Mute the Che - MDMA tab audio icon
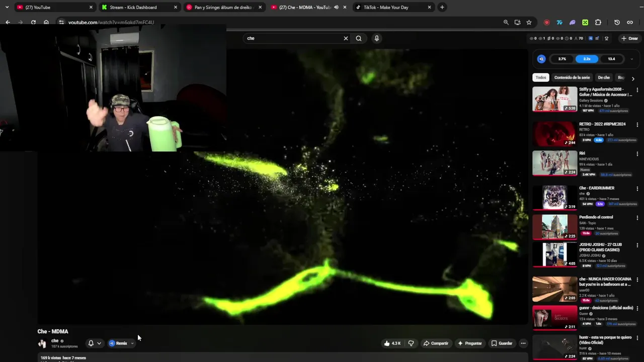Viewport: 644px width, 362px height. [336, 7]
